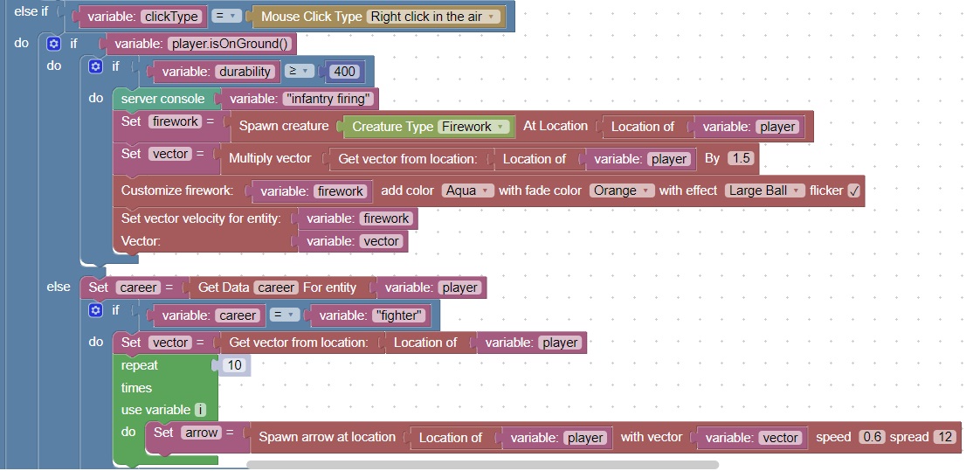Click the "fighter" variable text field

(x=399, y=315)
